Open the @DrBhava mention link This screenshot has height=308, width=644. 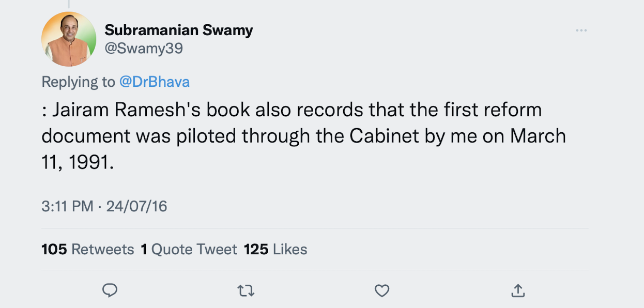pyautogui.click(x=155, y=82)
